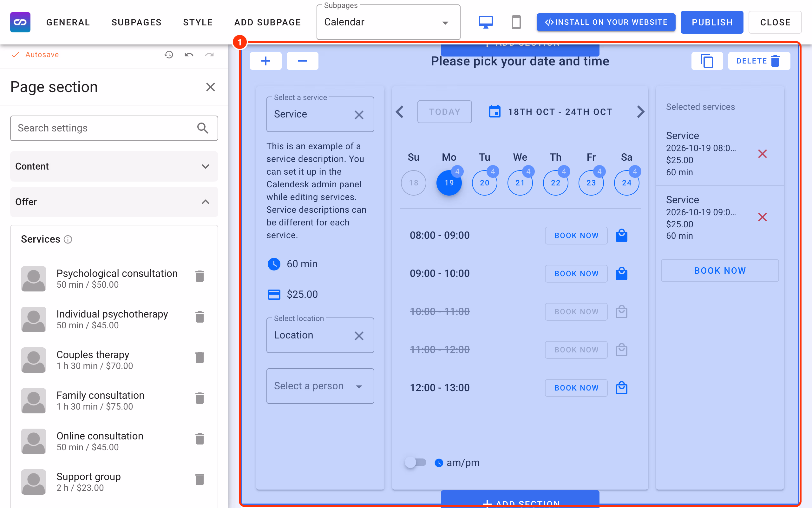812x508 pixels.
Task: Click INSTALL ON YOUR WEBSITE button
Action: point(606,22)
